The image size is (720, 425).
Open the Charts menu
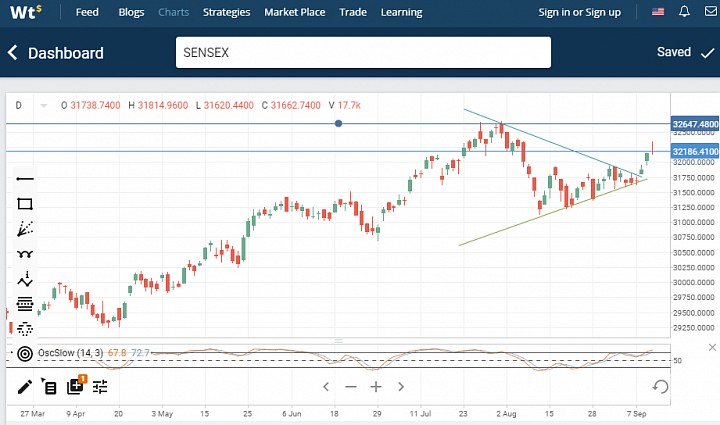click(x=174, y=12)
